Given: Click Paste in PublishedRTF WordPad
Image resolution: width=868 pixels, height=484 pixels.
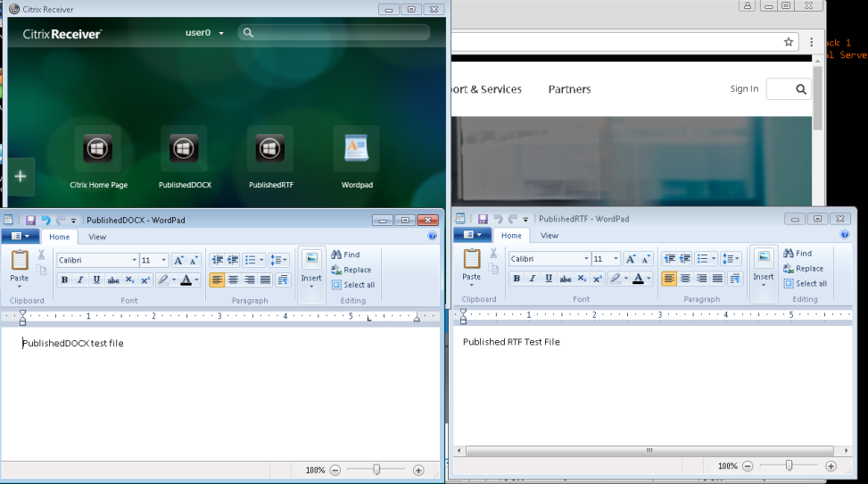Looking at the screenshot, I should pos(472,267).
